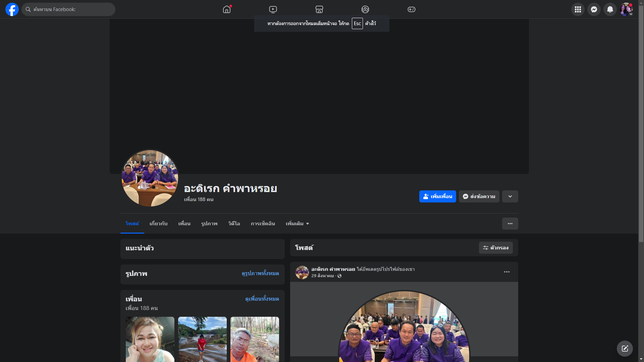Open the Groups icon

click(x=365, y=9)
